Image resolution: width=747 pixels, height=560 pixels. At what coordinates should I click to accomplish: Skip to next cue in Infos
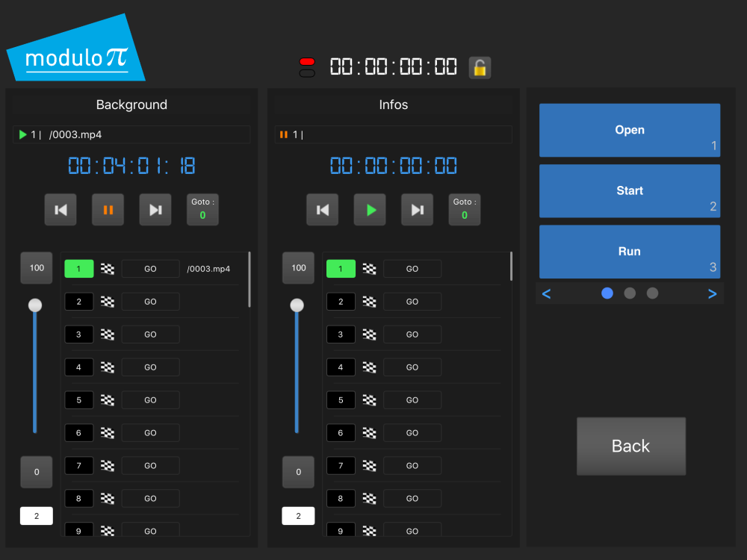point(418,210)
